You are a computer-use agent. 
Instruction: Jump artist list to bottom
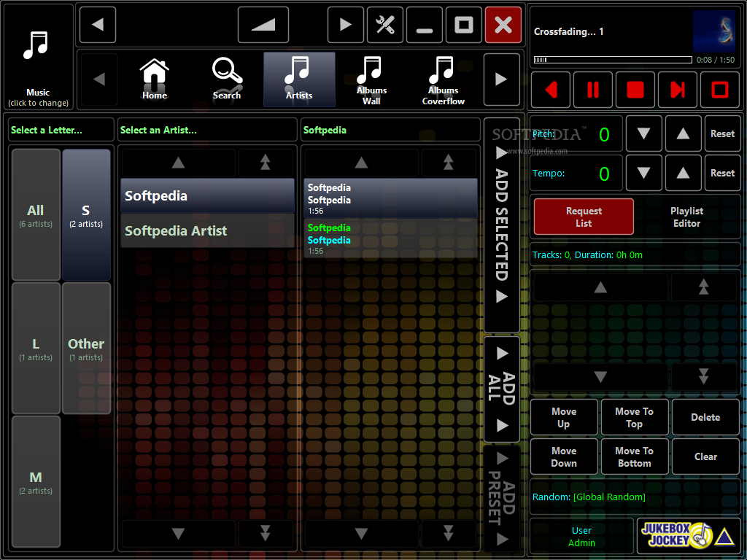tap(266, 533)
